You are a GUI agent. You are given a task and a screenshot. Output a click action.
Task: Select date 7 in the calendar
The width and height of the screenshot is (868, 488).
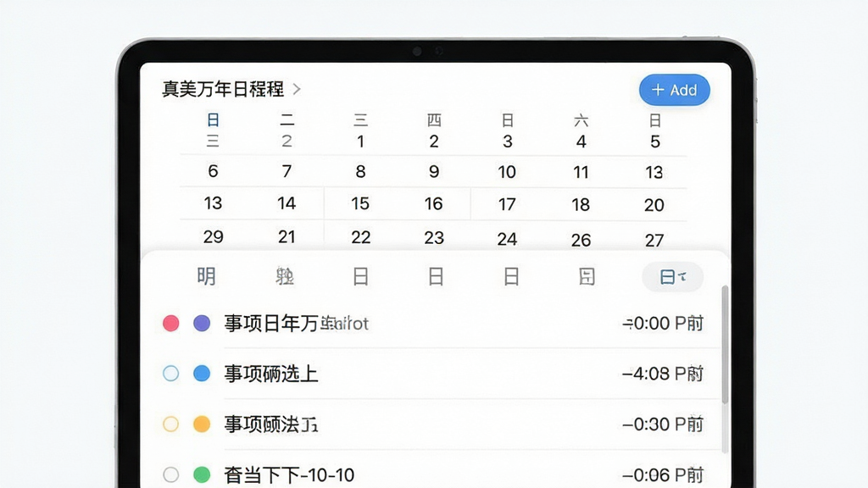[x=287, y=171]
